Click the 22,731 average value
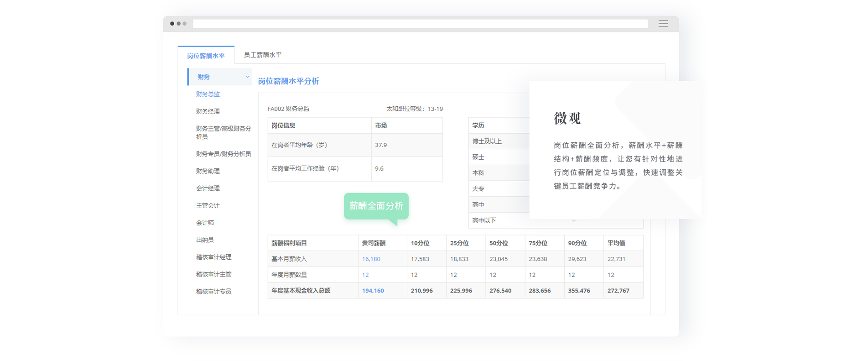Screen dimensions: 868x361 616,259
